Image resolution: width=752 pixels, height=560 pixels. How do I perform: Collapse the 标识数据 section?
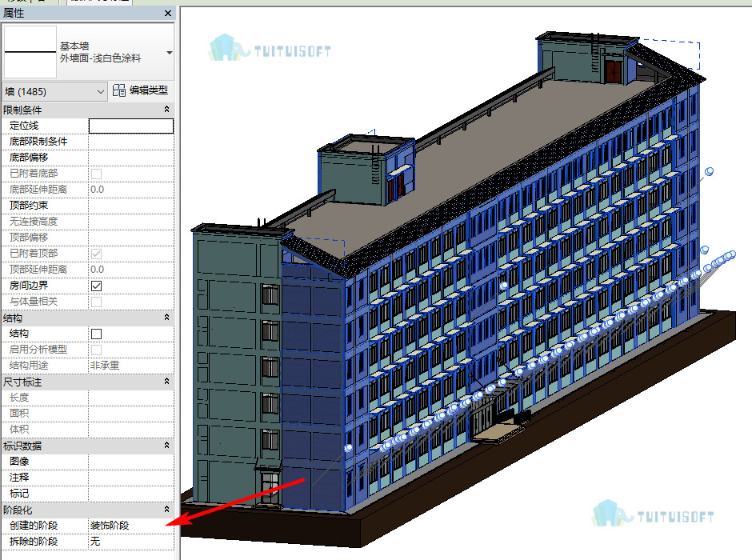[166, 446]
